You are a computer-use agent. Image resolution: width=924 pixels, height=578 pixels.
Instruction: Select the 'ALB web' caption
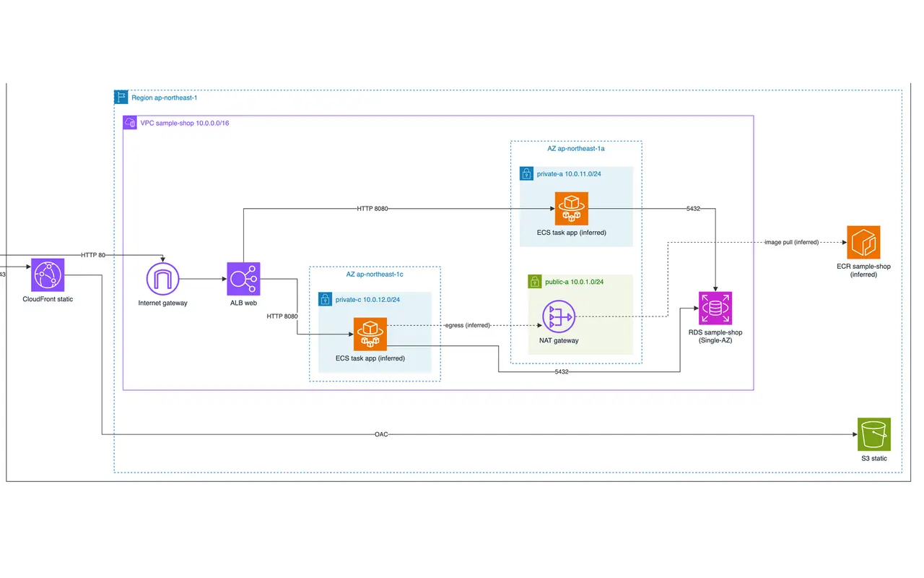244,303
